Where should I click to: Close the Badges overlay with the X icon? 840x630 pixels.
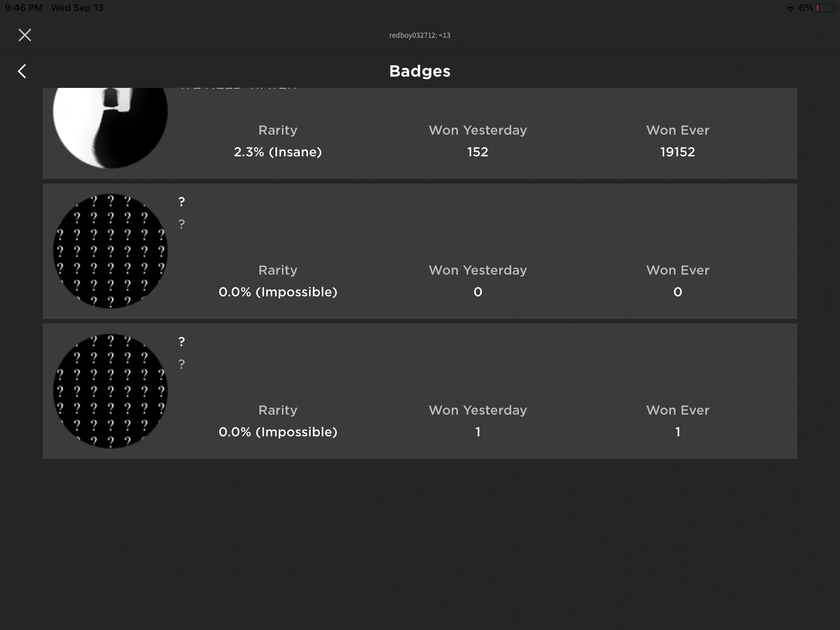point(24,35)
